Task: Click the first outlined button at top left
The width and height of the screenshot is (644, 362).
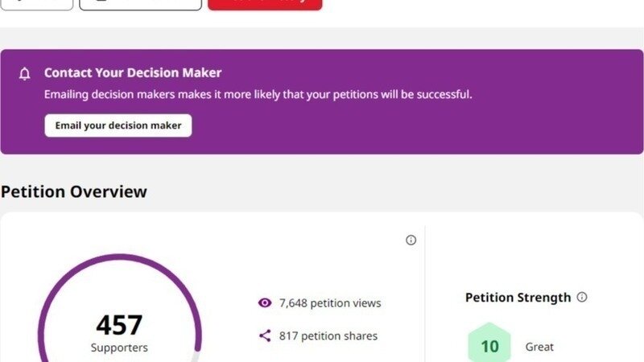Action: click(36, 3)
